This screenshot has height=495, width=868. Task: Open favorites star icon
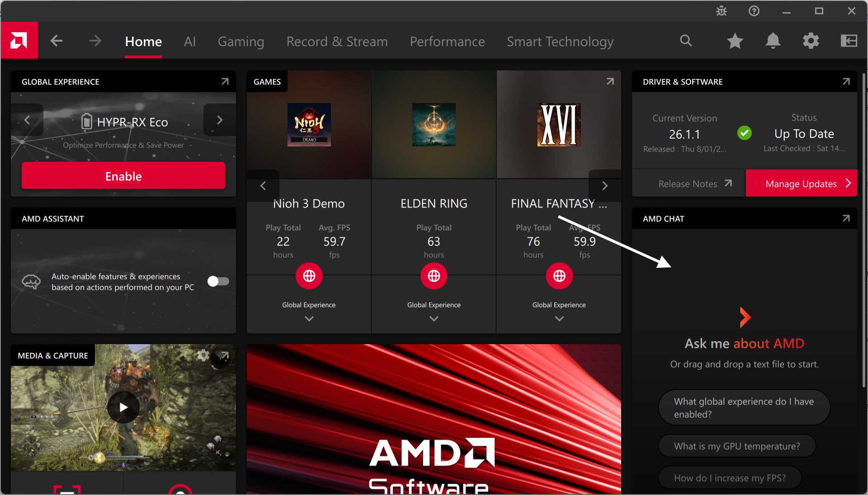pos(735,41)
